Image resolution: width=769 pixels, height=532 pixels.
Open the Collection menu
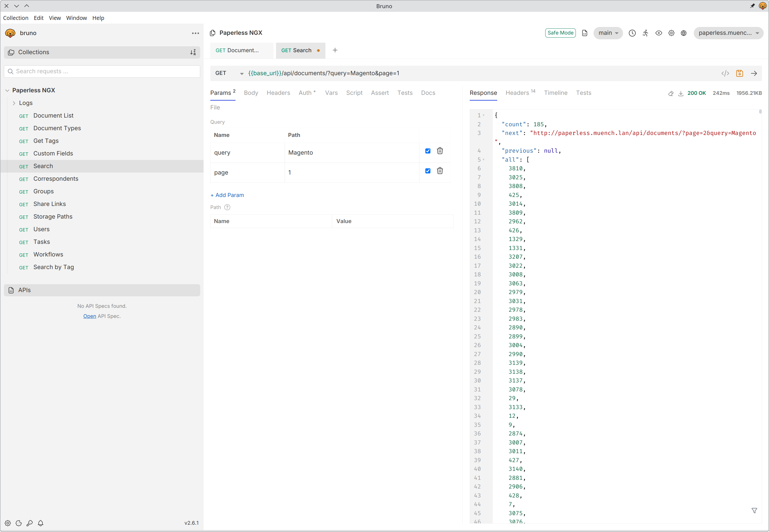(16, 18)
